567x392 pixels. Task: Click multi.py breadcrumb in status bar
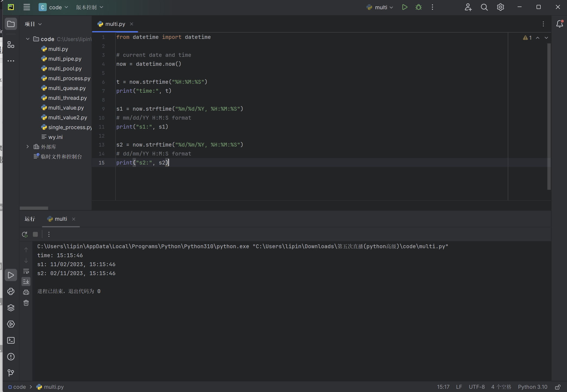pos(50,387)
